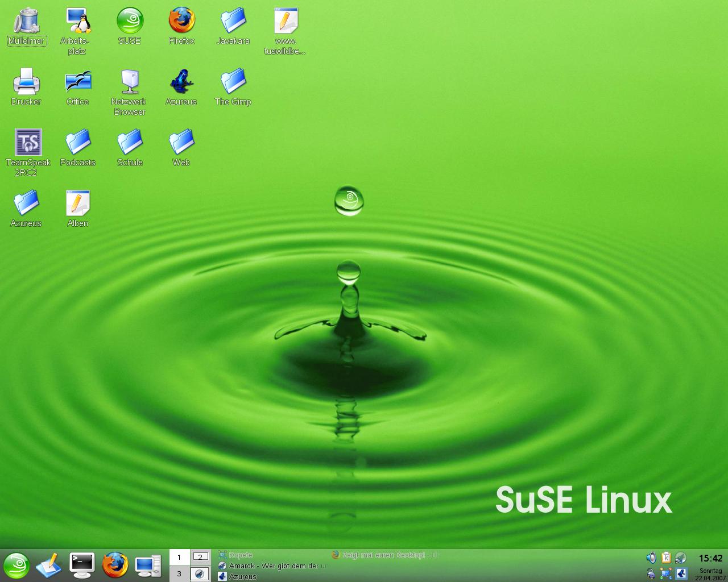Activate the Azureus taskbar entry
The image size is (728, 582).
point(273,576)
